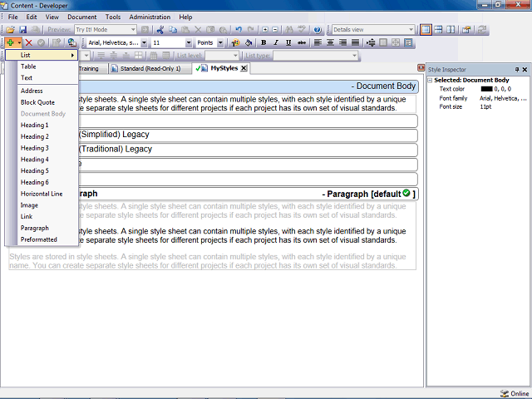
Task: Click the justify alignment icon
Action: click(x=355, y=42)
